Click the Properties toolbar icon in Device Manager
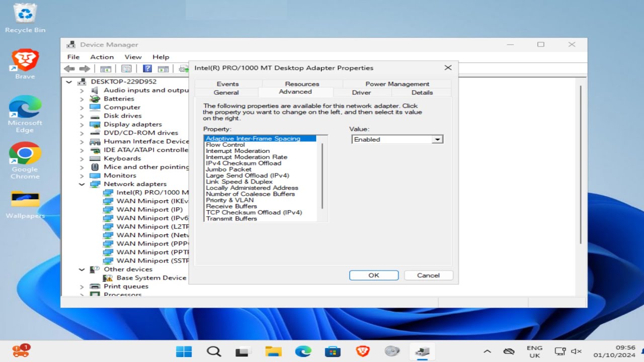Viewport: 644px width, 362px height. 126,69
